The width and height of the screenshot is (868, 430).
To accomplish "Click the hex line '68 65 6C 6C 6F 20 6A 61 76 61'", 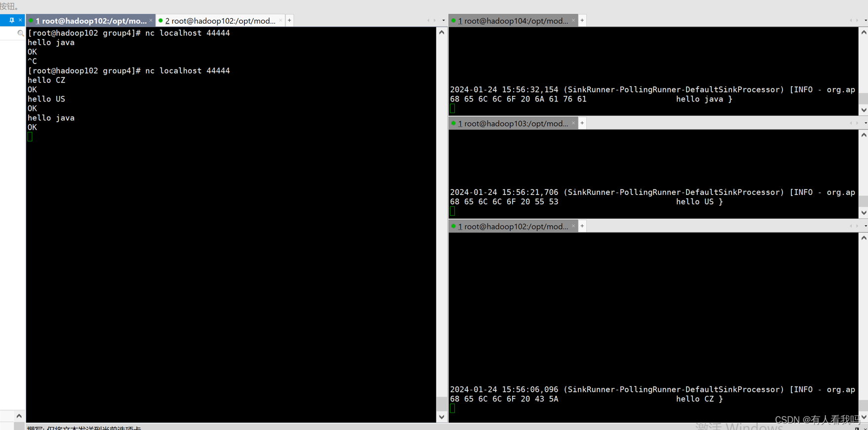I will [x=518, y=99].
